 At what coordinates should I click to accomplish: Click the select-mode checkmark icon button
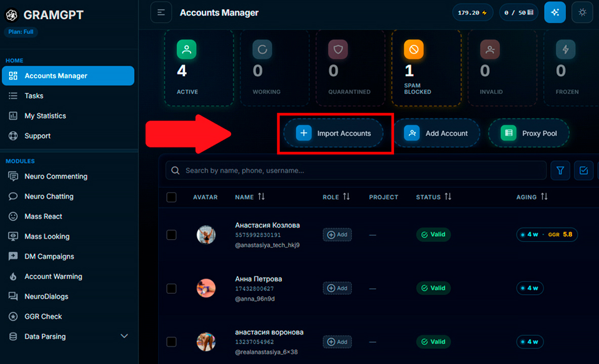(584, 170)
